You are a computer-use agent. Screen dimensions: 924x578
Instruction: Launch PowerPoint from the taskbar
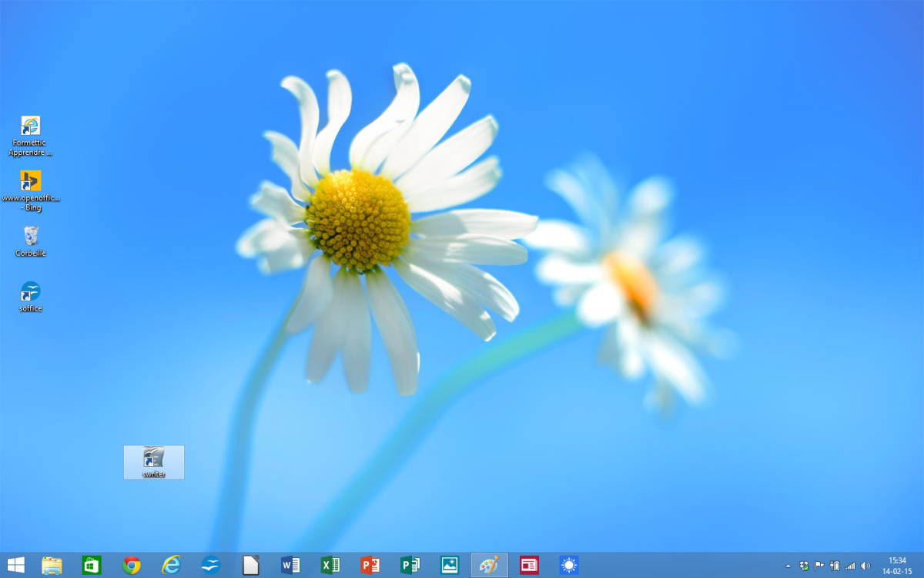370,565
